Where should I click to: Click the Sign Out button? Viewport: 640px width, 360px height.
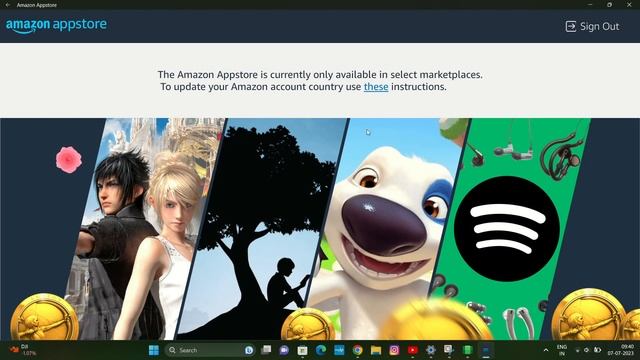592,27
